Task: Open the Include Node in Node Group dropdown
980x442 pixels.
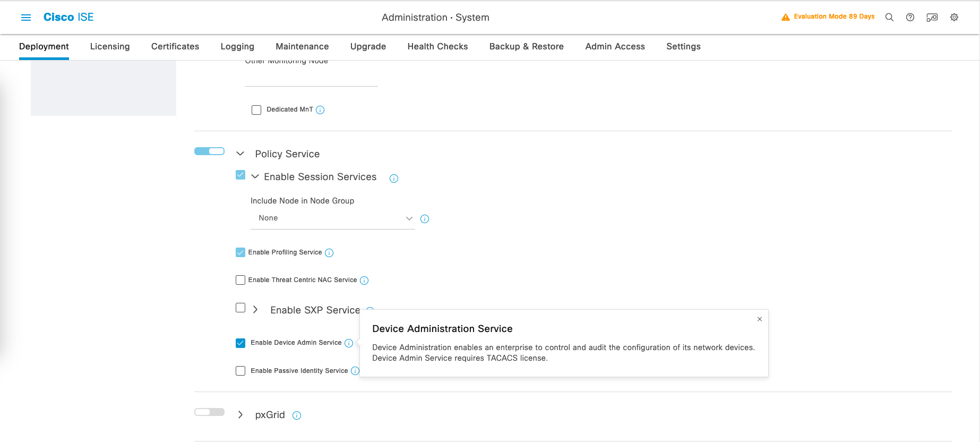Action: pyautogui.click(x=332, y=218)
